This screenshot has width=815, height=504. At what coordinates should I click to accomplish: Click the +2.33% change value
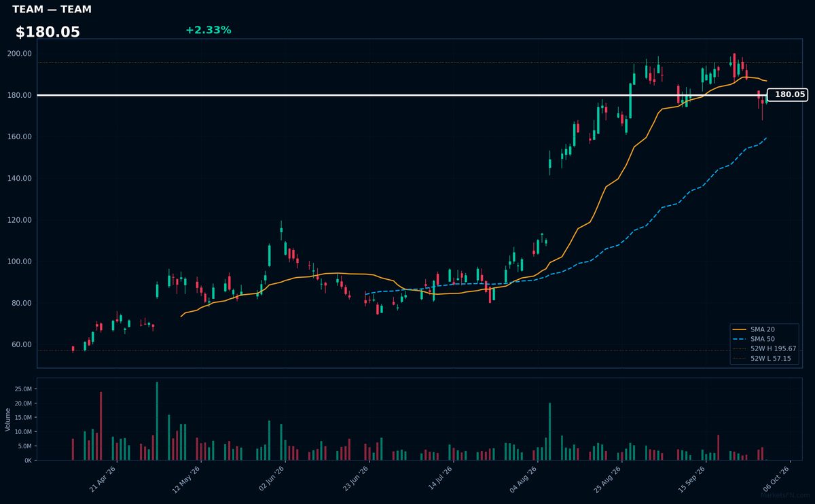click(x=208, y=30)
